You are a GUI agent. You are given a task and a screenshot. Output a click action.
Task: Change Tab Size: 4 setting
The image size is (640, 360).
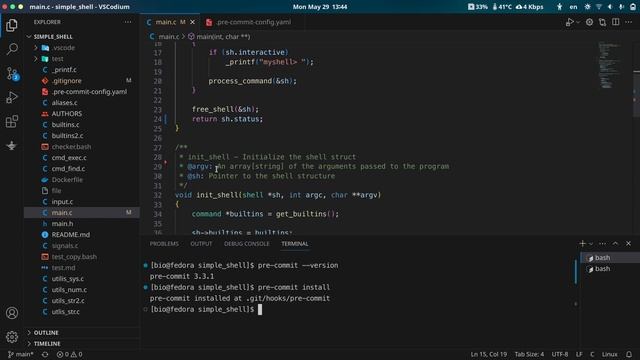(x=529, y=354)
